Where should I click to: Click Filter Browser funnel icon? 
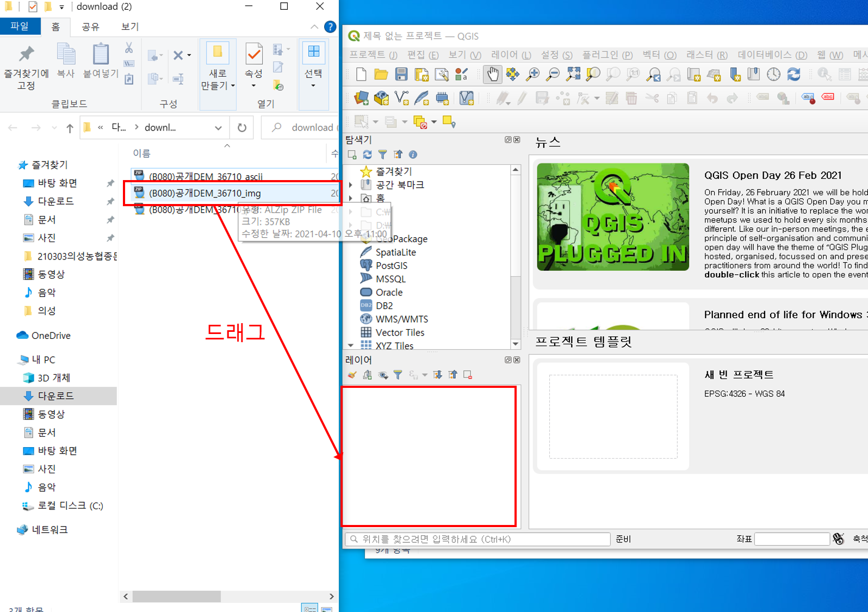tap(383, 154)
